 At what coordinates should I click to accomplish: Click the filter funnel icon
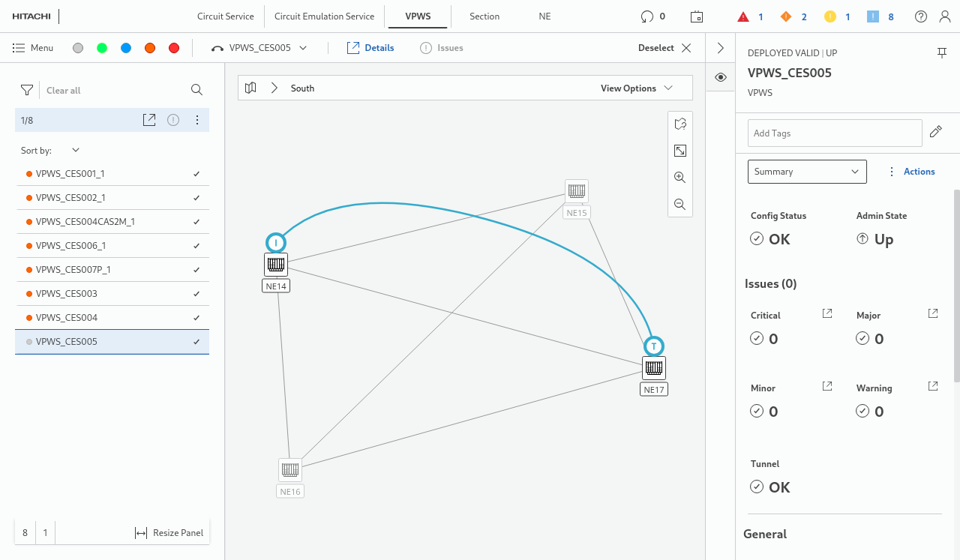pyautogui.click(x=27, y=90)
